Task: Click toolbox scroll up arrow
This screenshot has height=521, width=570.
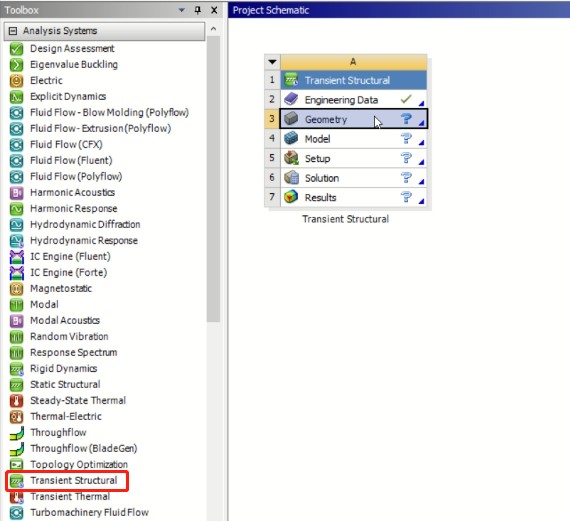Action: coord(213,29)
